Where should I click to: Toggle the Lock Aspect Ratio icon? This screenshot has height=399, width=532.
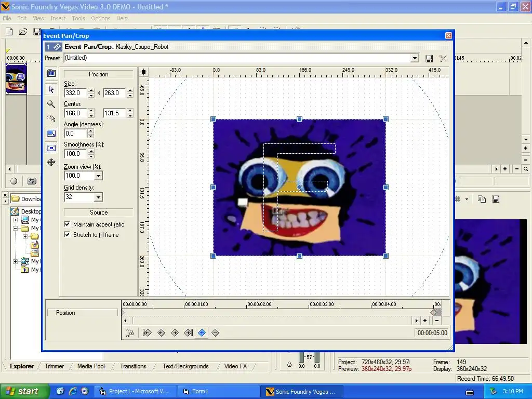pyautogui.click(x=51, y=134)
